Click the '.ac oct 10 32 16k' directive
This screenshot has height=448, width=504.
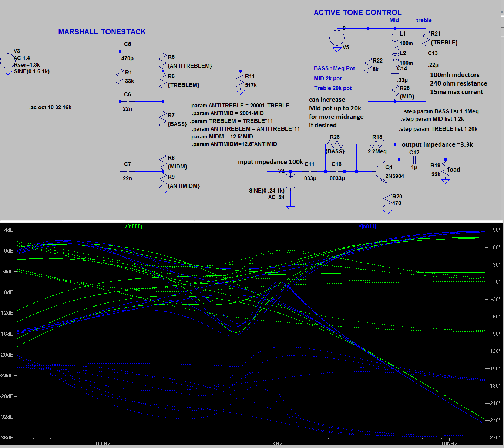pyautogui.click(x=50, y=107)
